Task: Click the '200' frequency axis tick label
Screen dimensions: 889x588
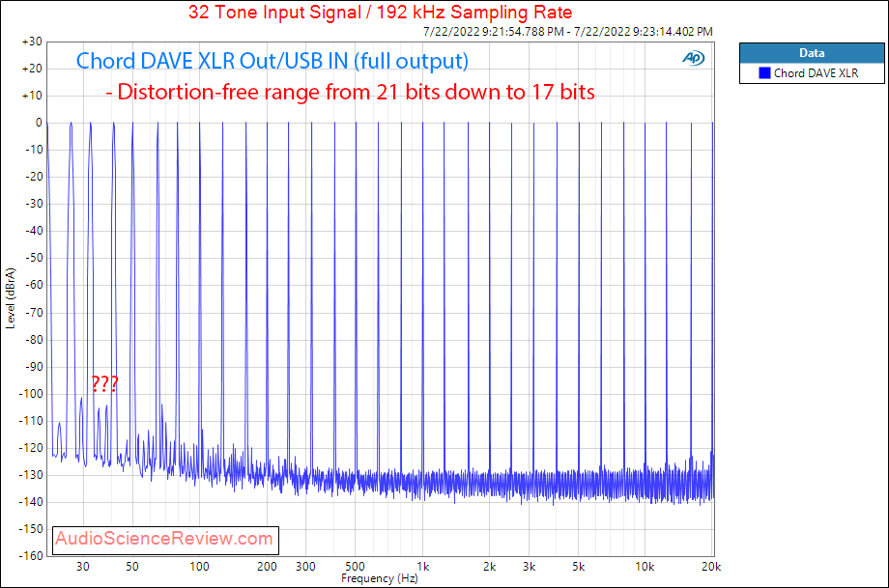Action: click(x=267, y=567)
